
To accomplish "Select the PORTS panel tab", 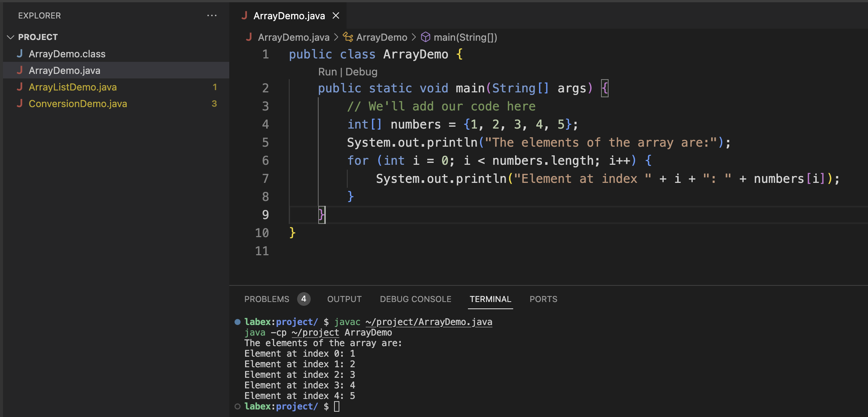I will [543, 299].
